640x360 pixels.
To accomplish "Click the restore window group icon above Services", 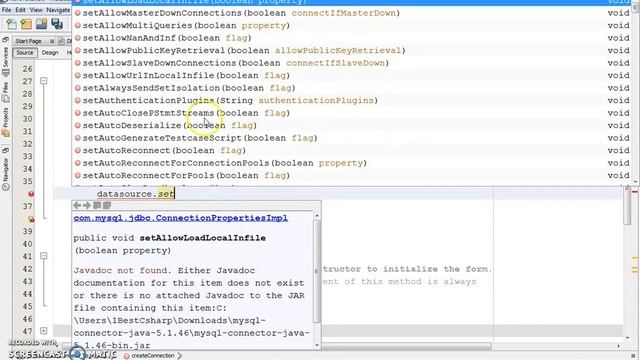I will click(5, 40).
